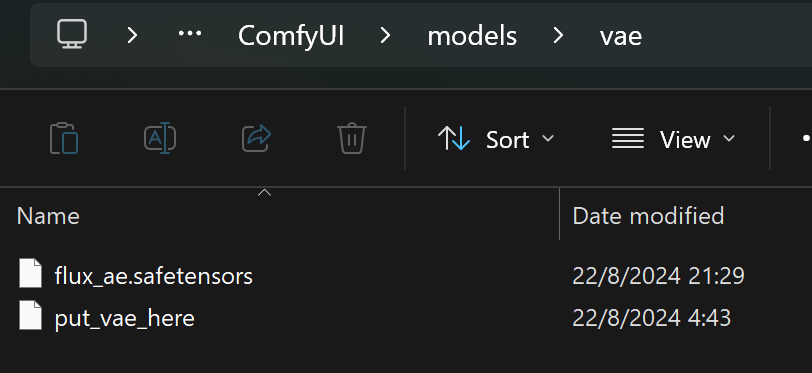Screen dimensions: 812x373
Task: Click the Share arrow icon
Action: pyautogui.click(x=256, y=137)
